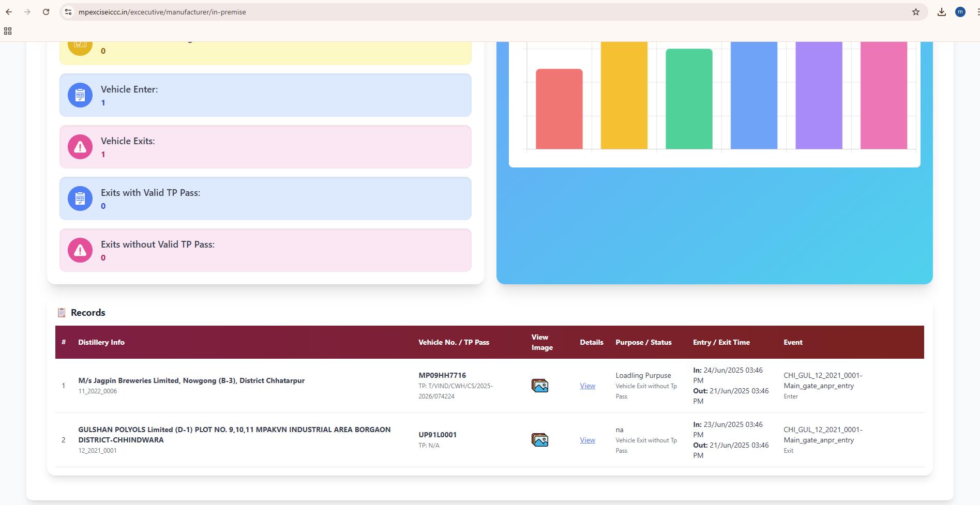Open the browser profile avatar
Image resolution: width=980 pixels, height=505 pixels.
tap(960, 12)
